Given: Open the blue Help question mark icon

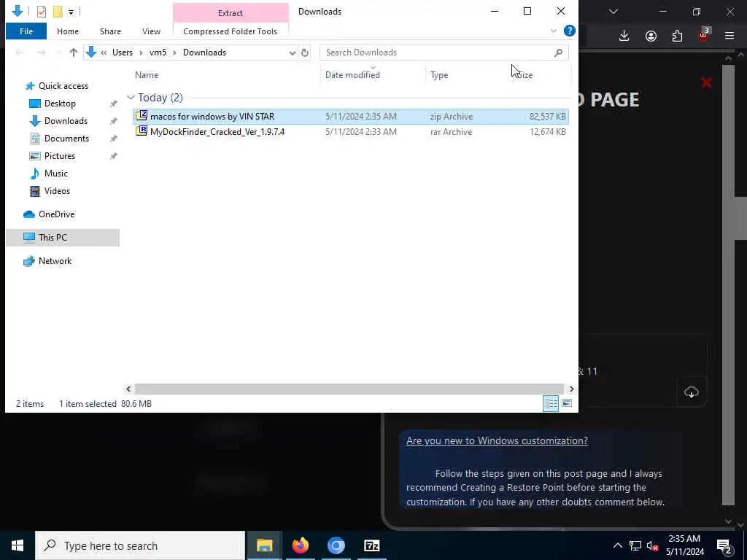Looking at the screenshot, I should (569, 31).
